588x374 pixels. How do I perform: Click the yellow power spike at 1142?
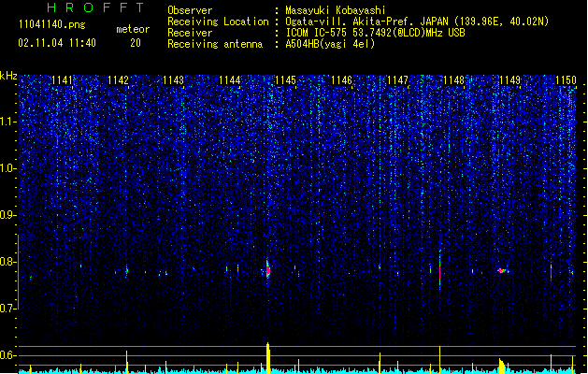pyautogui.click(x=127, y=362)
